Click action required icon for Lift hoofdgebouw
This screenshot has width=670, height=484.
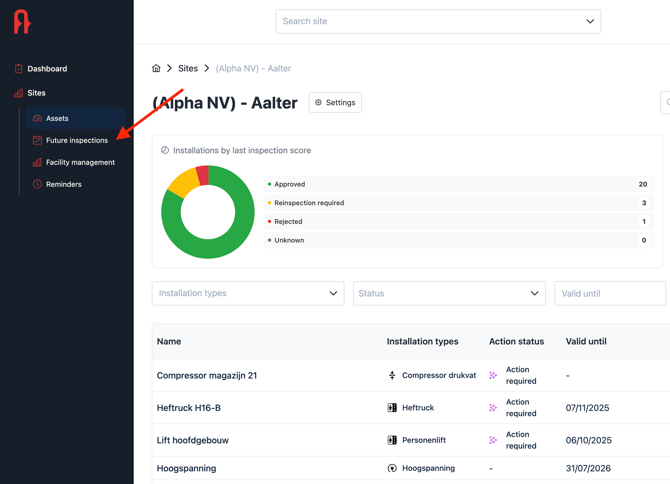(493, 440)
